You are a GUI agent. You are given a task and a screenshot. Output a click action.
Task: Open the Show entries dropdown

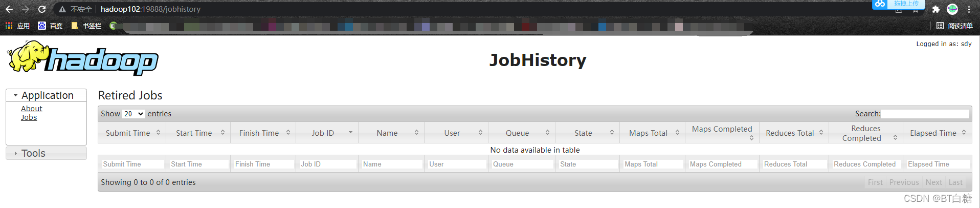tap(134, 114)
